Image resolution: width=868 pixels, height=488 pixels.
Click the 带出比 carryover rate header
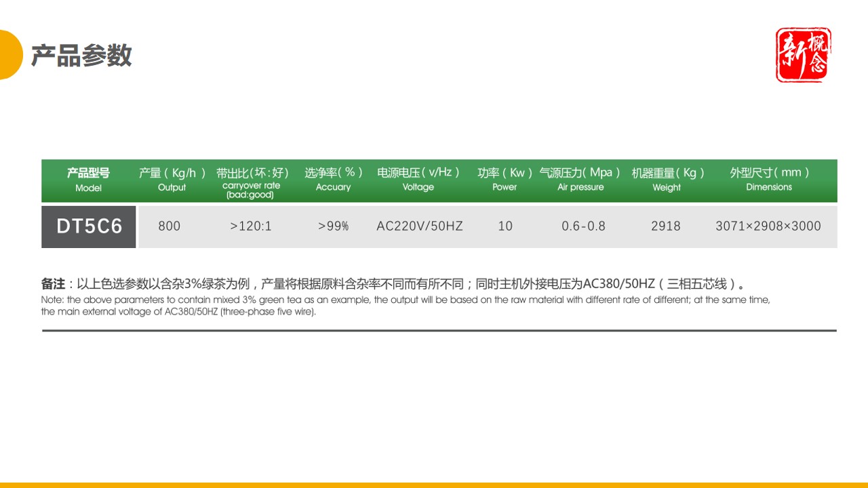coord(252,180)
